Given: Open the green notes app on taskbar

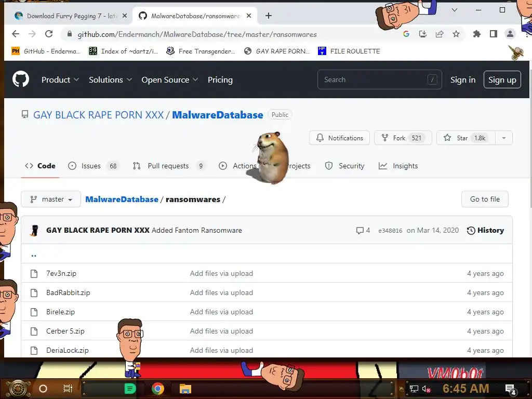Looking at the screenshot, I should pyautogui.click(x=130, y=389).
